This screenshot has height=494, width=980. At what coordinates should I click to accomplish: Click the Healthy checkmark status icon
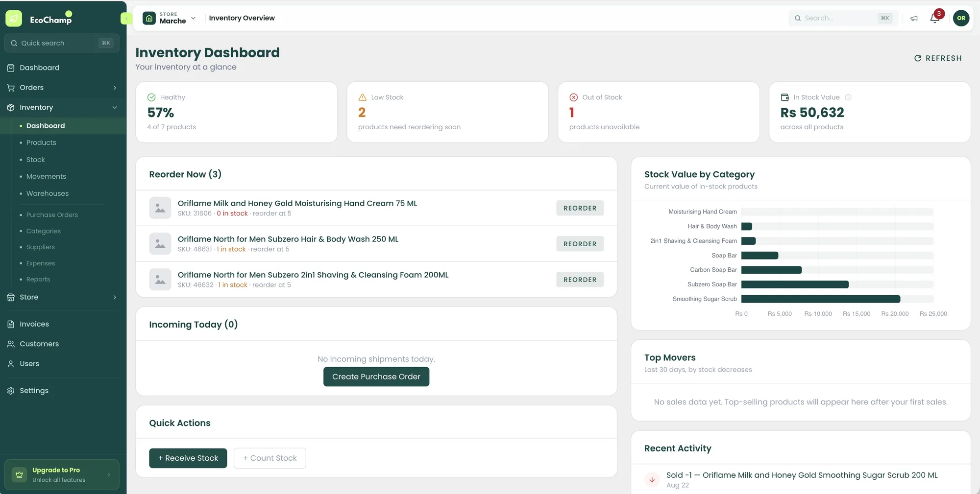click(x=151, y=97)
